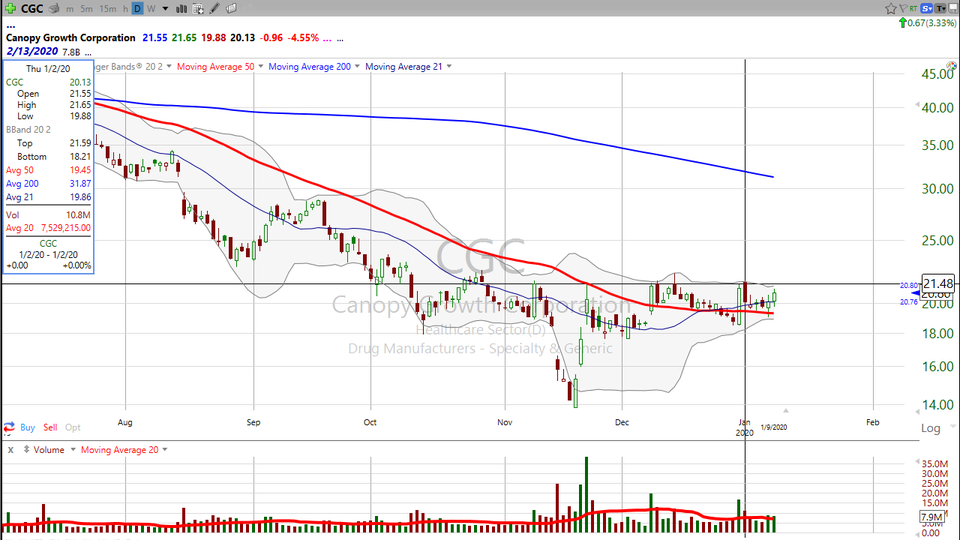Viewport: 960px width, 540px height.
Task: Click the Canopy Growth Corporation name
Action: tap(70, 38)
